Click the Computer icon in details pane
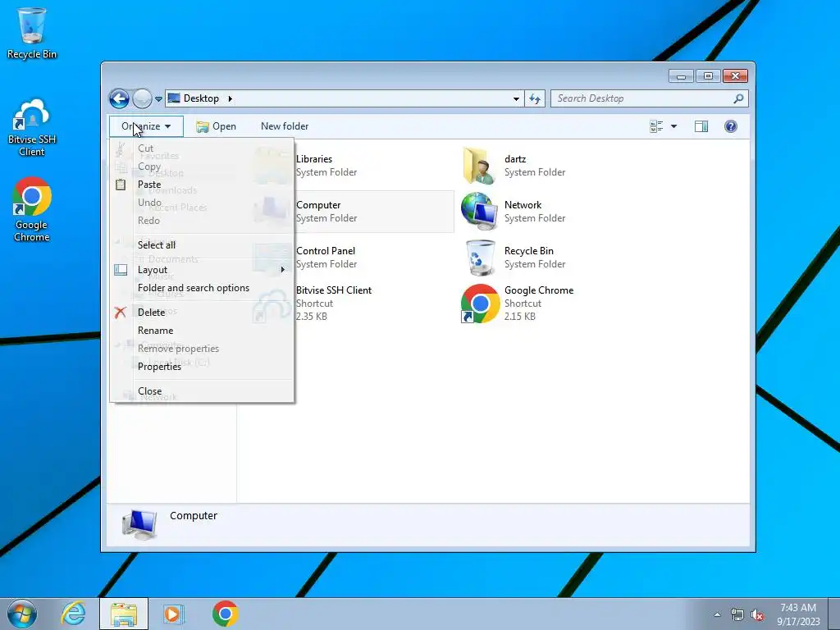The width and height of the screenshot is (840, 630). [x=139, y=524]
